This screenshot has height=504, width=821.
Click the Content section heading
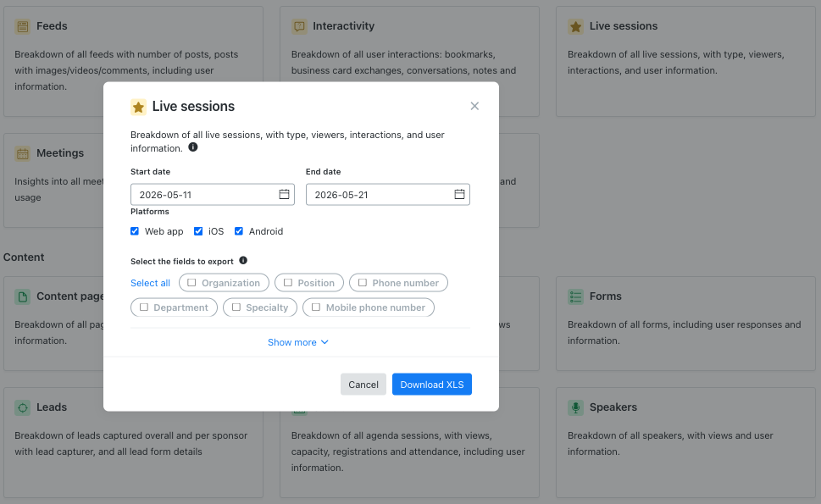(x=24, y=257)
